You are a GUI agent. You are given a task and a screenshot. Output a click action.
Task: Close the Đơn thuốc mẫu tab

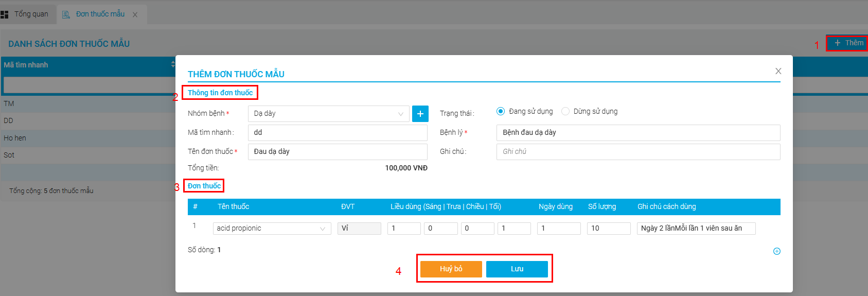click(x=135, y=15)
